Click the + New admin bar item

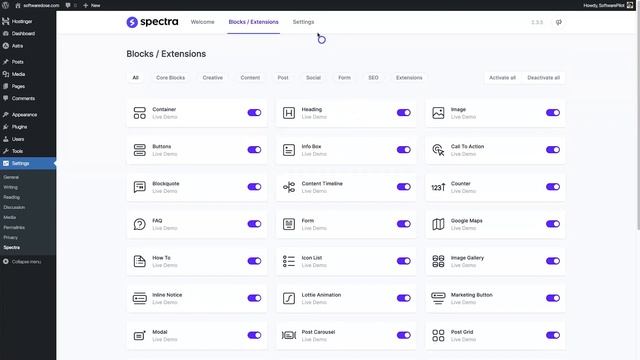[x=92, y=5]
